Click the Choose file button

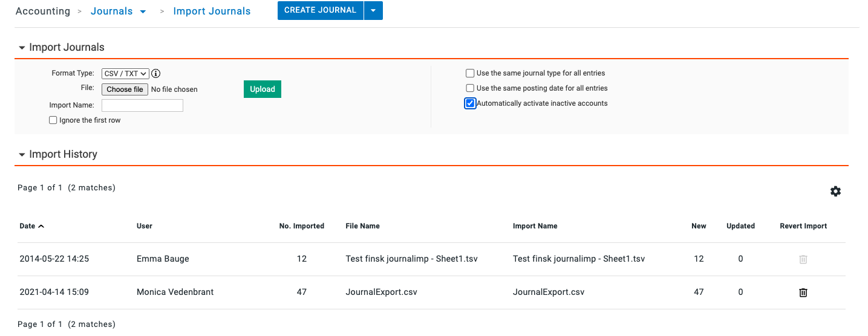pyautogui.click(x=125, y=89)
